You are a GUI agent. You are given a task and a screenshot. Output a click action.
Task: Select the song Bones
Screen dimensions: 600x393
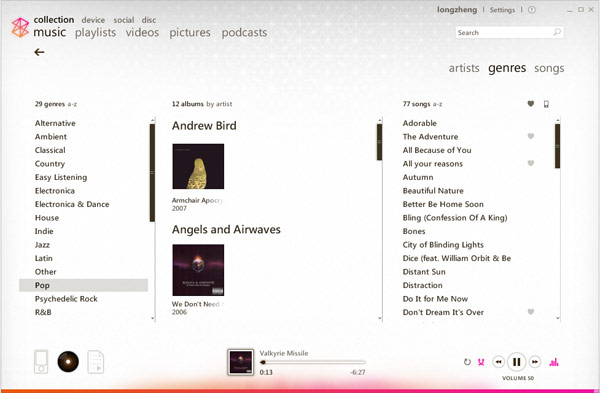[414, 231]
